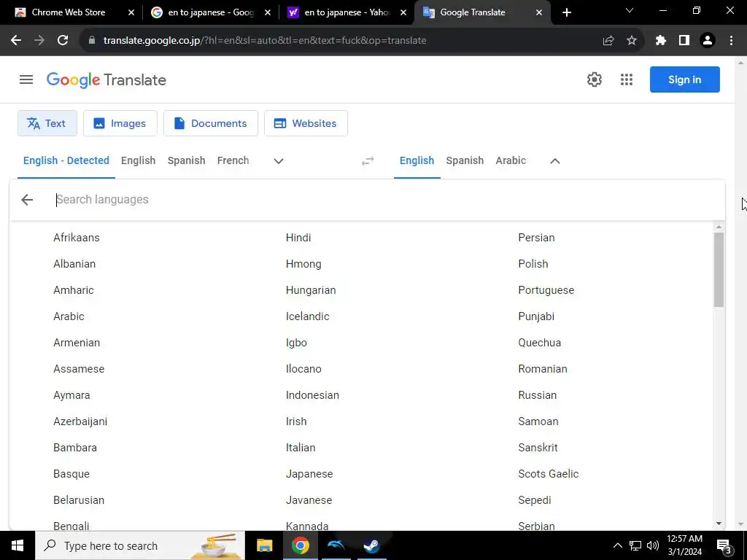The height and width of the screenshot is (560, 747).
Task: Pick Indonesian from language list
Action: click(312, 395)
